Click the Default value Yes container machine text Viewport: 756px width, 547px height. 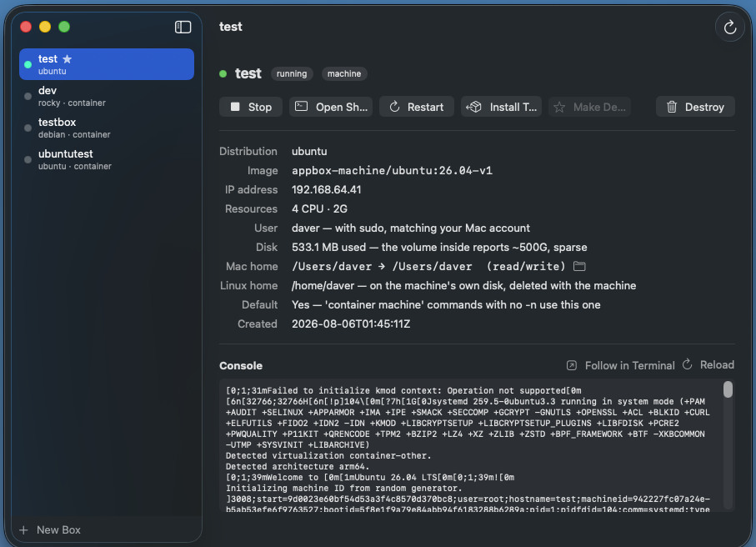pos(446,305)
